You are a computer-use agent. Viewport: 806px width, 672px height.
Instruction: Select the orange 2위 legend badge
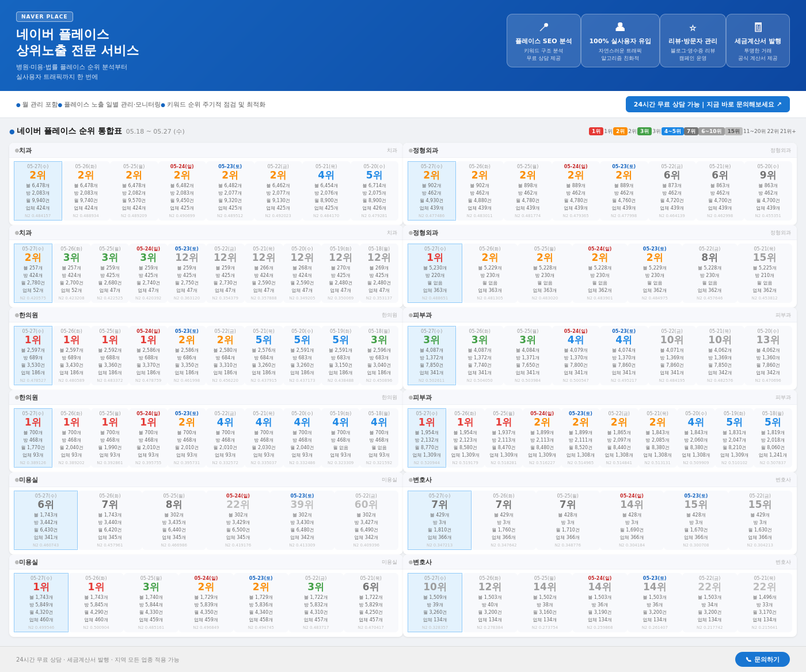[x=620, y=131]
